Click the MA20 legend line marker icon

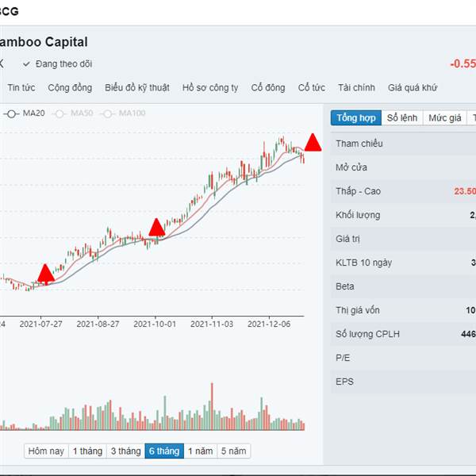pyautogui.click(x=11, y=114)
